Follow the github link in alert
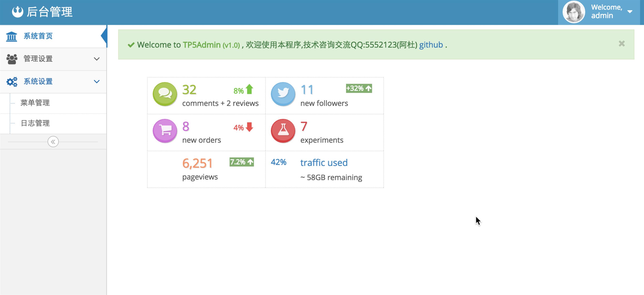 (x=431, y=45)
